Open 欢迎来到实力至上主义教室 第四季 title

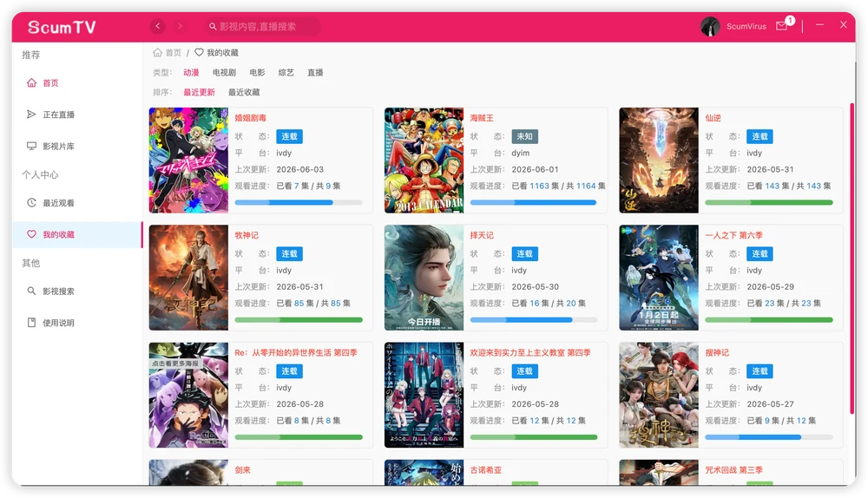tap(530, 352)
